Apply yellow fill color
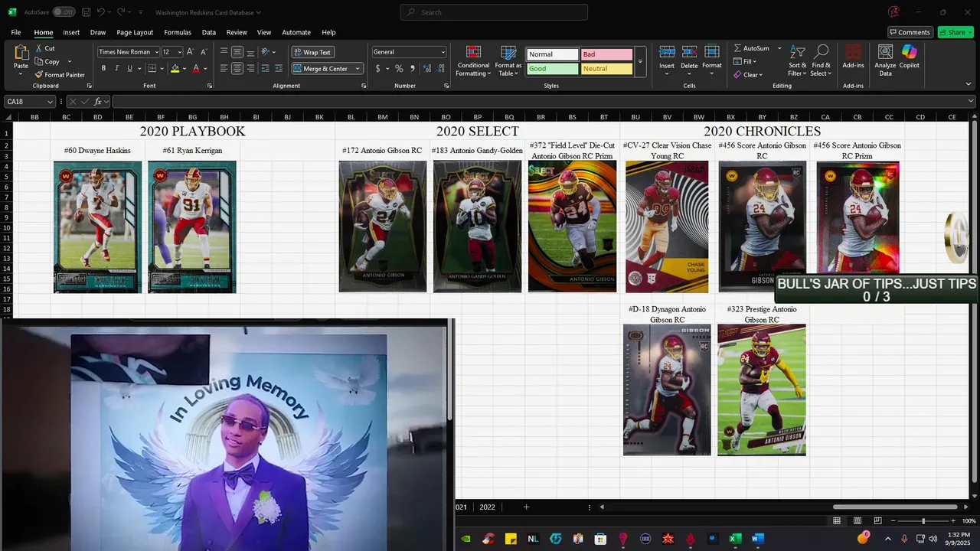980x551 pixels. [175, 68]
